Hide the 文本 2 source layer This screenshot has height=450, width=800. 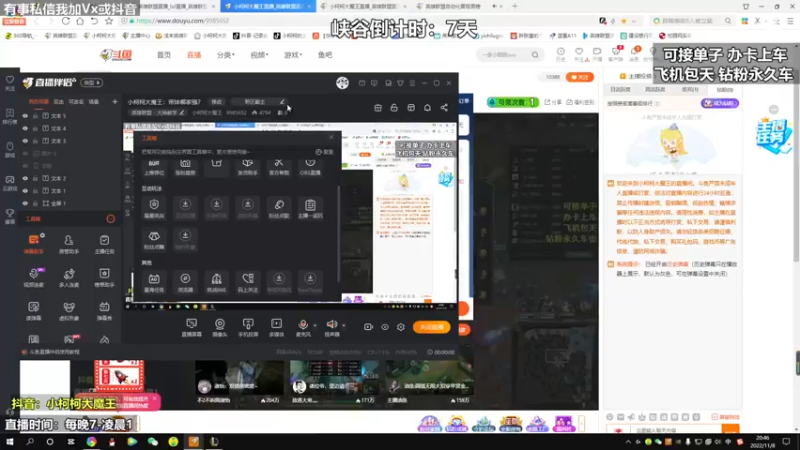point(25,179)
